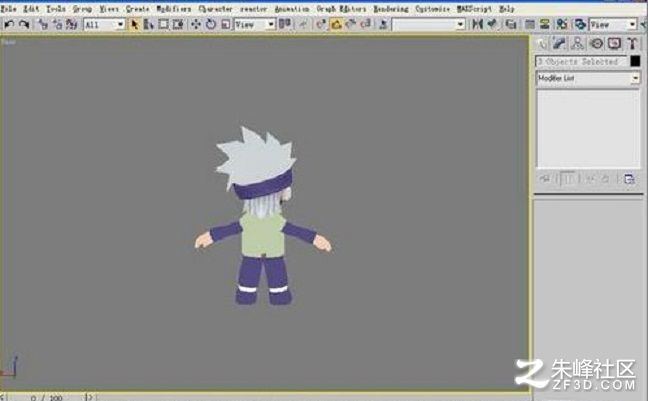
Task: Choose the Rectangular Selection Region tool
Action: point(164,24)
